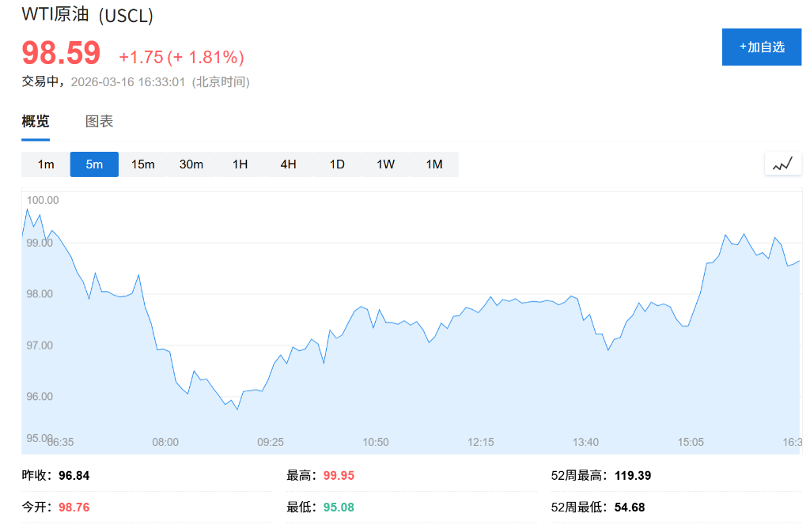This screenshot has height=532, width=810.
Task: Click the 最高 price value 99.95
Action: [x=339, y=476]
